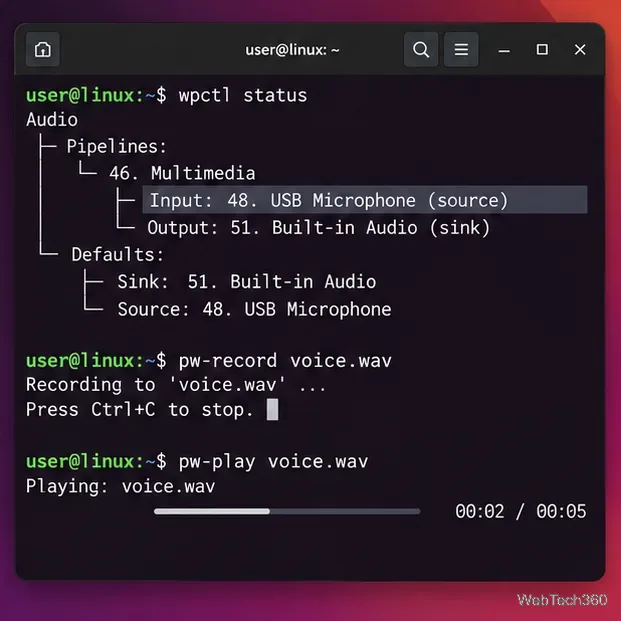Click the block cursor after 'stop.'
The height and width of the screenshot is (621, 621).
[x=272, y=409]
